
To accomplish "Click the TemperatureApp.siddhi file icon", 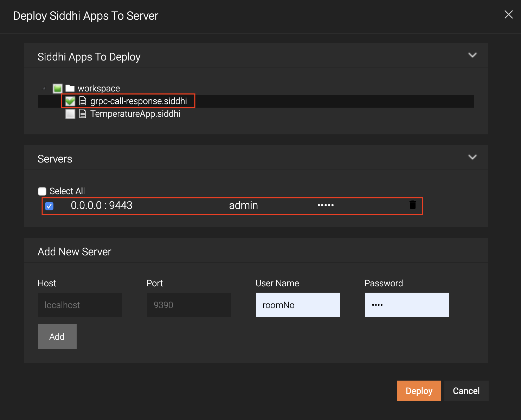I will pos(83,114).
